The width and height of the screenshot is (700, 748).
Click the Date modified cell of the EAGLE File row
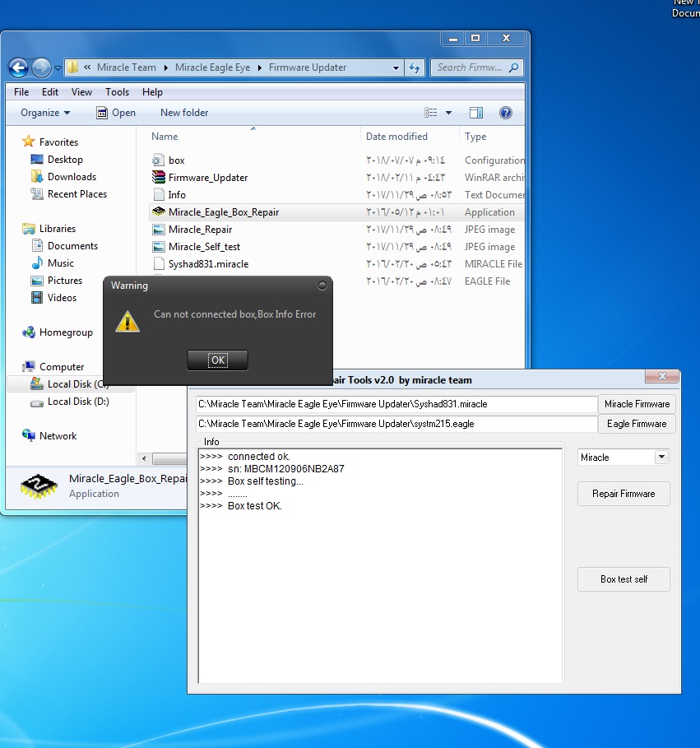click(409, 281)
